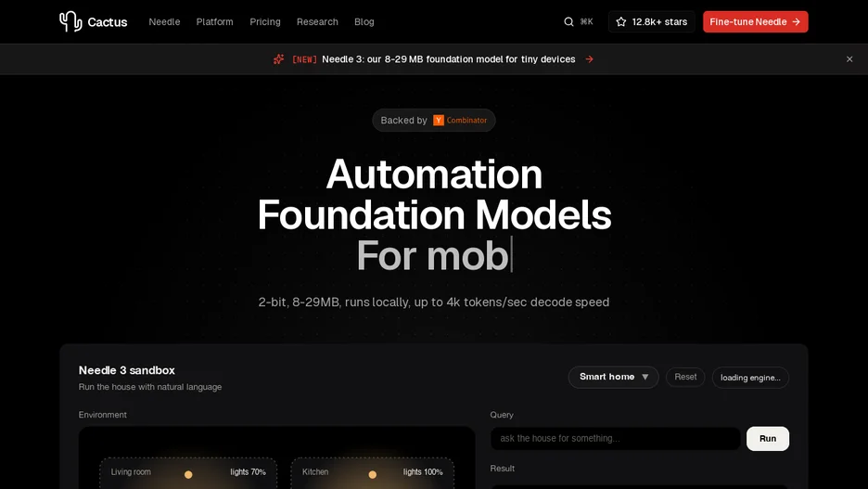Viewport: 868px width, 489px height.
Task: Open the Research nav item
Action: (x=317, y=21)
